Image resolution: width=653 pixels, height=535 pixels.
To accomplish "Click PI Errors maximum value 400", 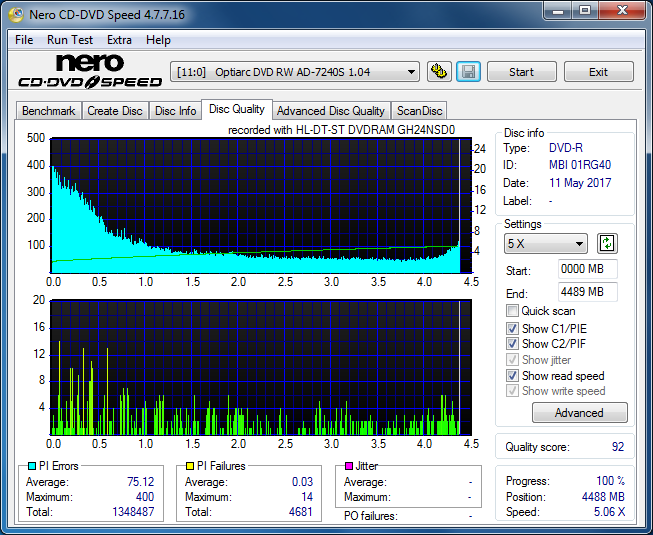I will (145, 497).
